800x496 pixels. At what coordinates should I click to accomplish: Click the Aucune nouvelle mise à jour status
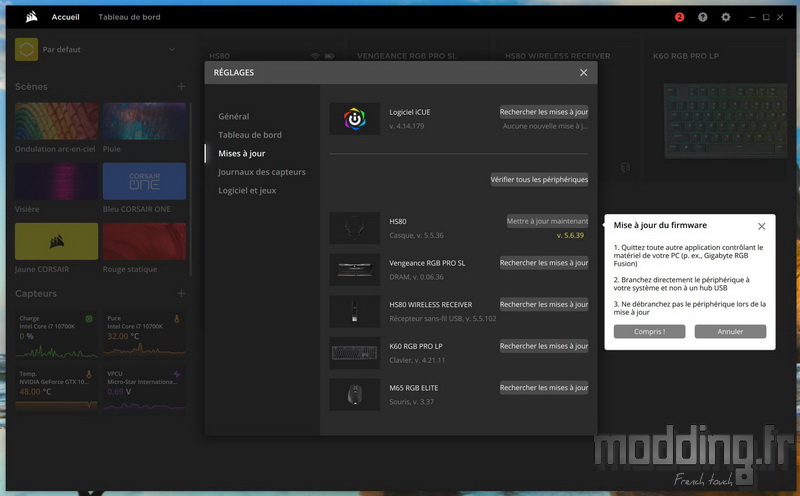[x=545, y=126]
